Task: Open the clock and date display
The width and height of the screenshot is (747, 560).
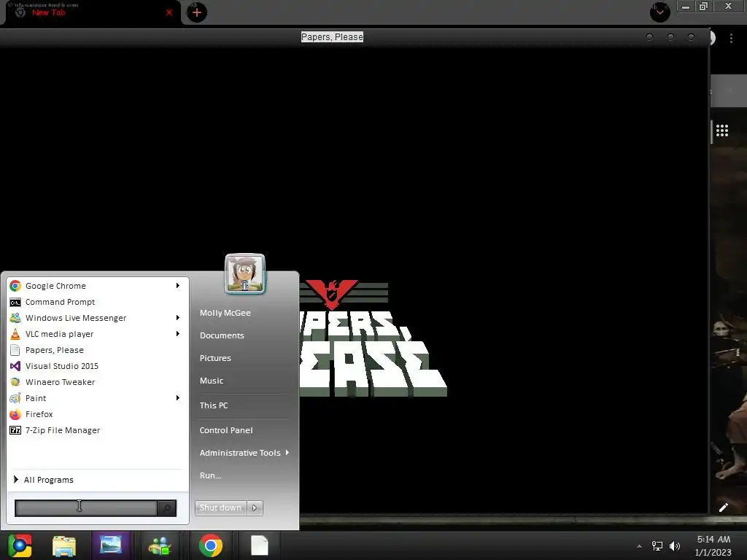Action: click(x=713, y=545)
